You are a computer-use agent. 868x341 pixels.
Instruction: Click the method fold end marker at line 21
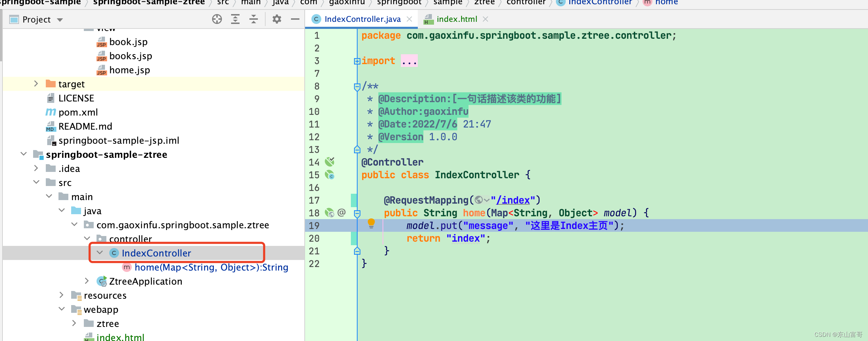coord(357,251)
